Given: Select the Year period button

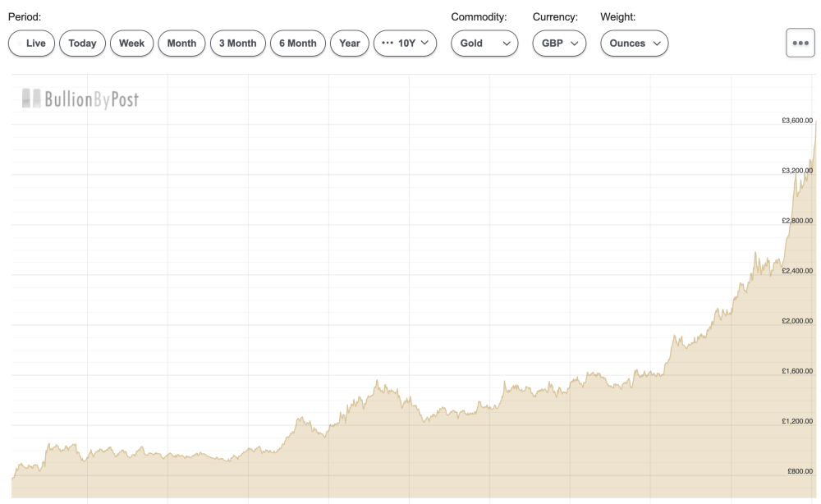Looking at the screenshot, I should (x=349, y=44).
